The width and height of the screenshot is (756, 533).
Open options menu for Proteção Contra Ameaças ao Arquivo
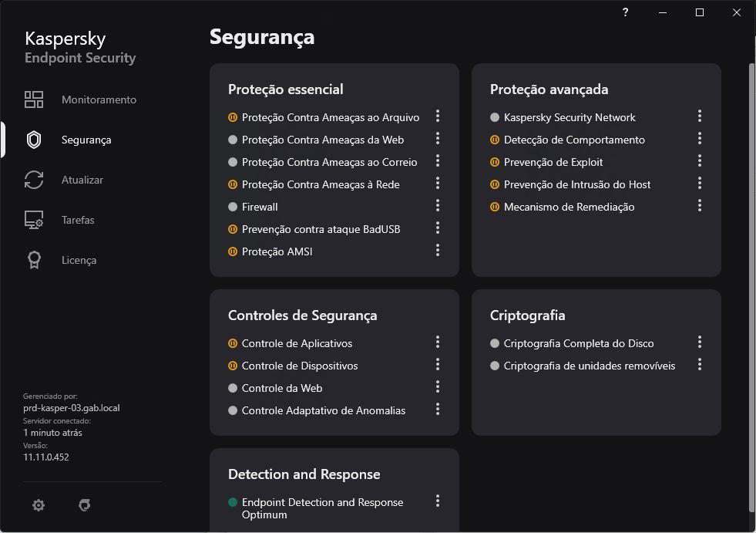tap(438, 116)
